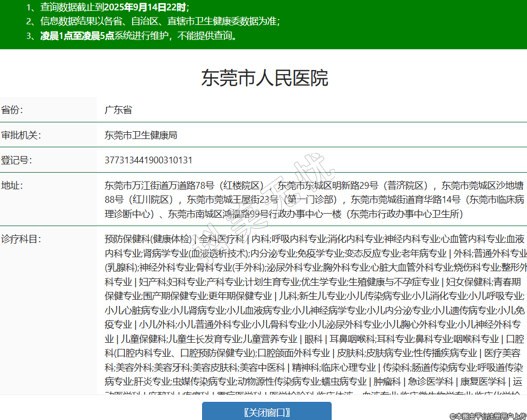Click the 地址 field label
The width and height of the screenshot is (527, 420).
[12, 185]
